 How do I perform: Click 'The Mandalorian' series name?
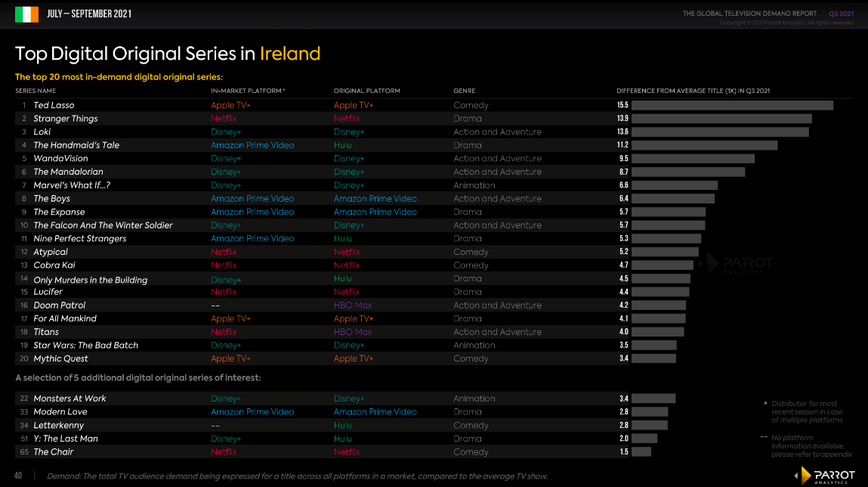68,172
